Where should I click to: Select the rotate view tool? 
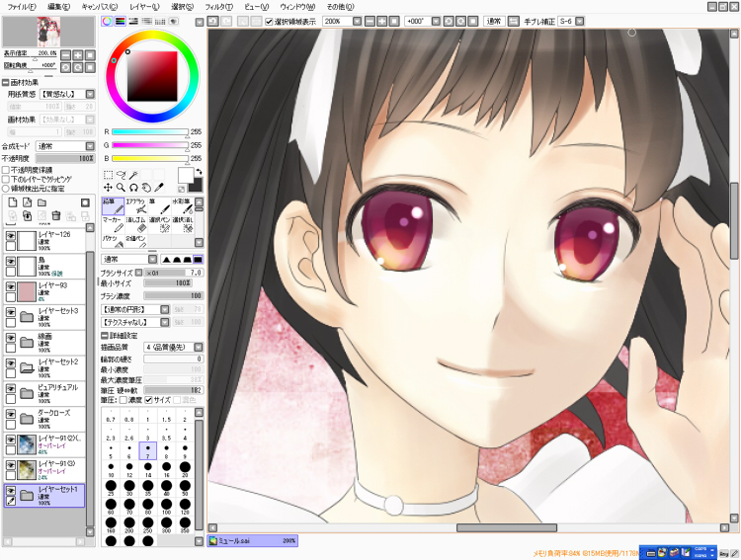tap(133, 187)
